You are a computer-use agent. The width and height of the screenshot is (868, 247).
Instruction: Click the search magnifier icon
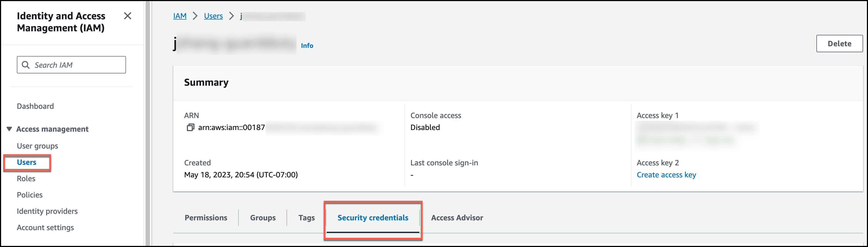tap(26, 65)
